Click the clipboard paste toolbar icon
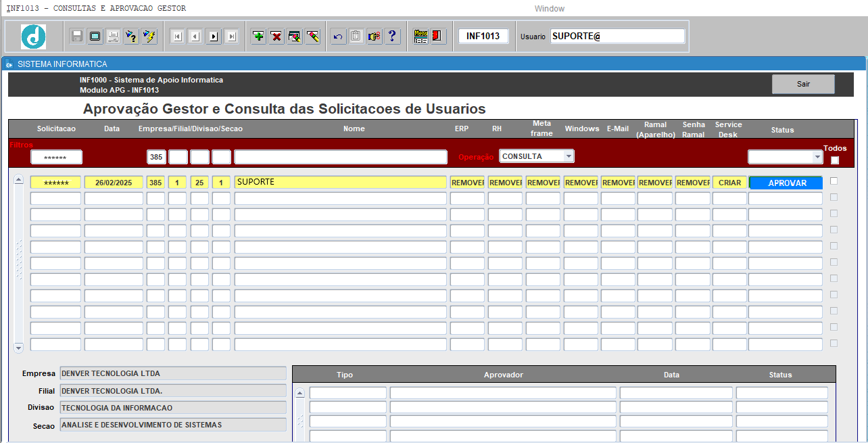Screen dimensions: 868x443 point(356,37)
